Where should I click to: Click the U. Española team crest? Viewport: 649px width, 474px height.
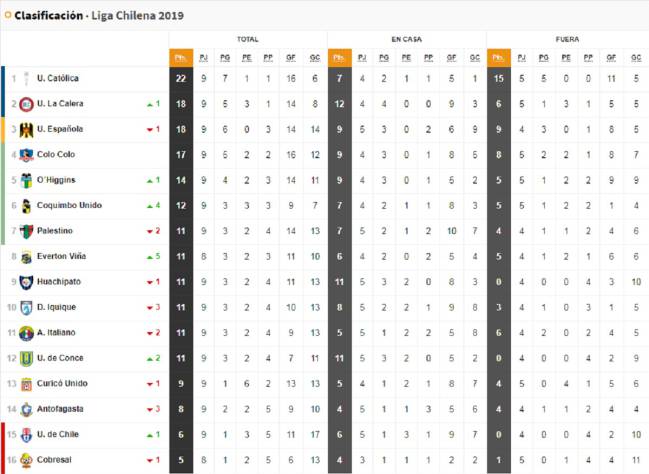pyautogui.click(x=25, y=130)
